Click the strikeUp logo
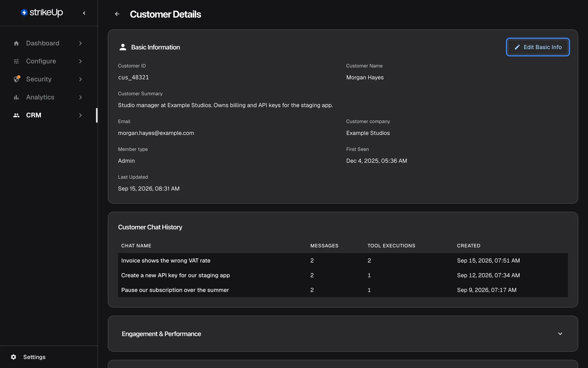The image size is (588, 368). point(42,13)
